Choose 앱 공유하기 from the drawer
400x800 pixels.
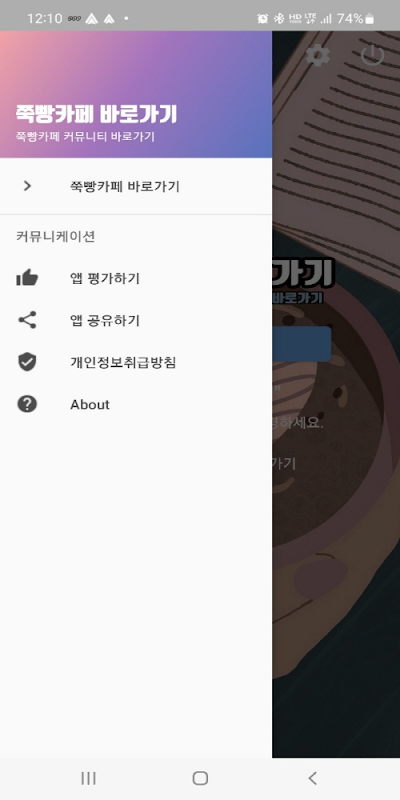pos(136,320)
